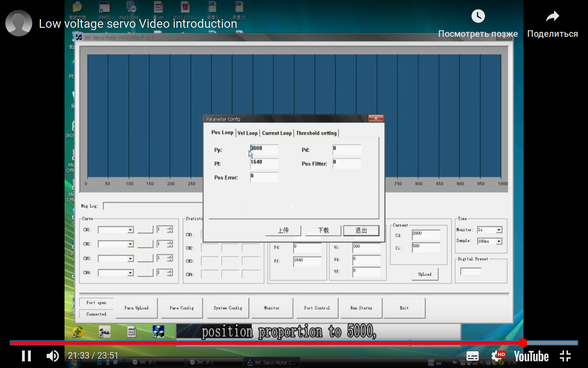588x368 pixels.
Task: Select the .err file desktop icon
Action: click(x=158, y=10)
